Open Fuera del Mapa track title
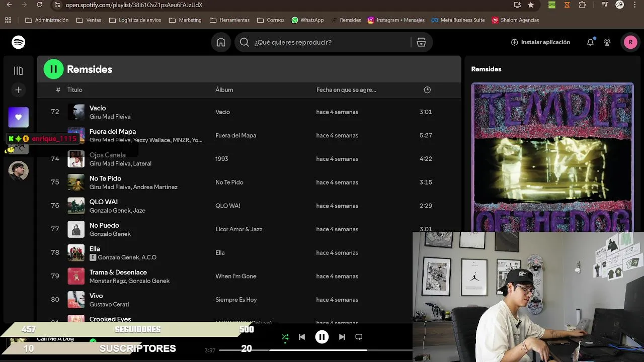The image size is (644, 362). click(113, 131)
